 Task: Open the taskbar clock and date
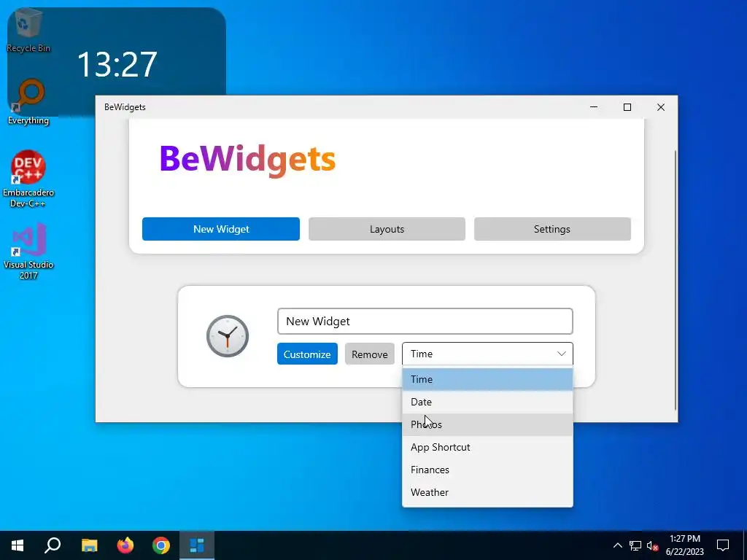(684, 545)
